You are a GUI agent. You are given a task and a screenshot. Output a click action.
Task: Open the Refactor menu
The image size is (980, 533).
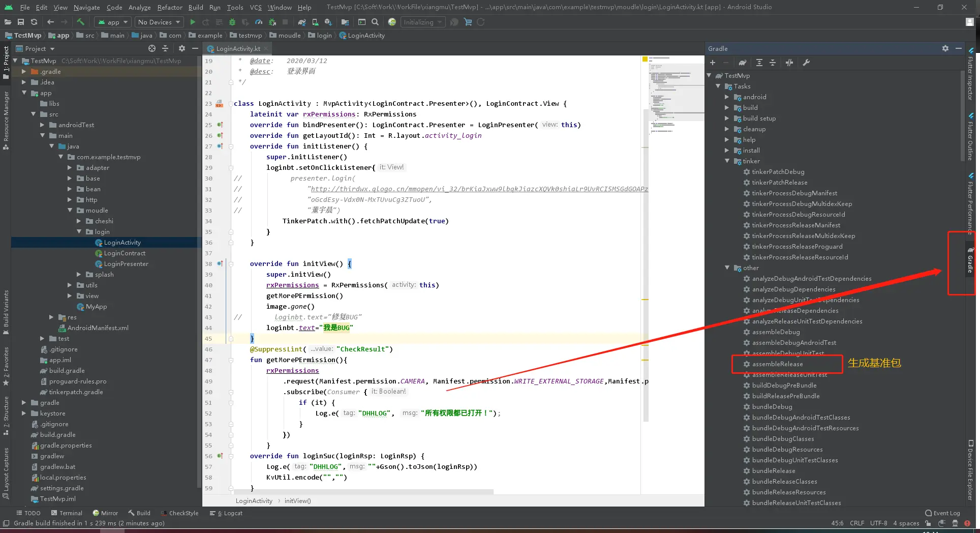point(169,7)
